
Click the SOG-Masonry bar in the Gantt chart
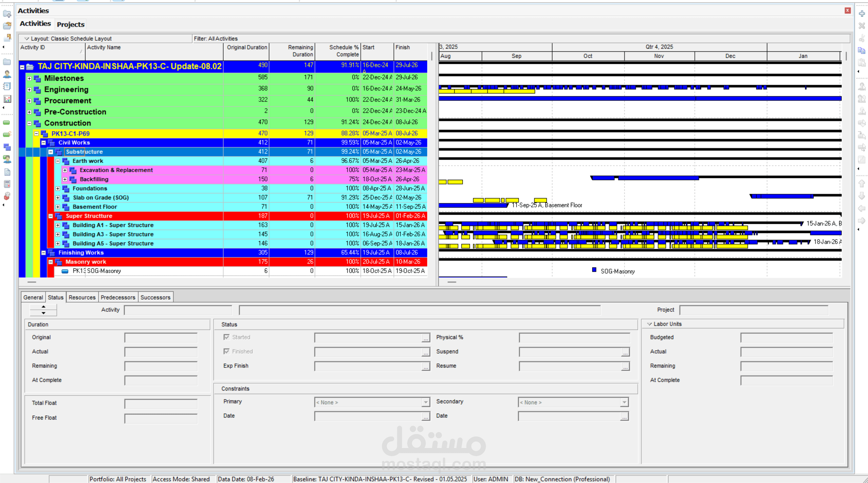[594, 270]
